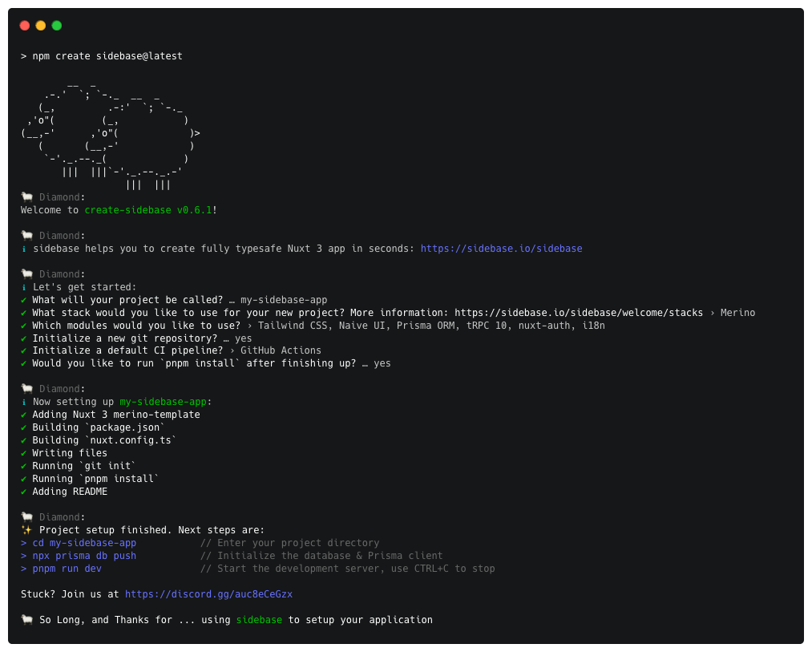Click the yellow minimize window dot
The height and width of the screenshot is (652, 812).
tap(40, 26)
